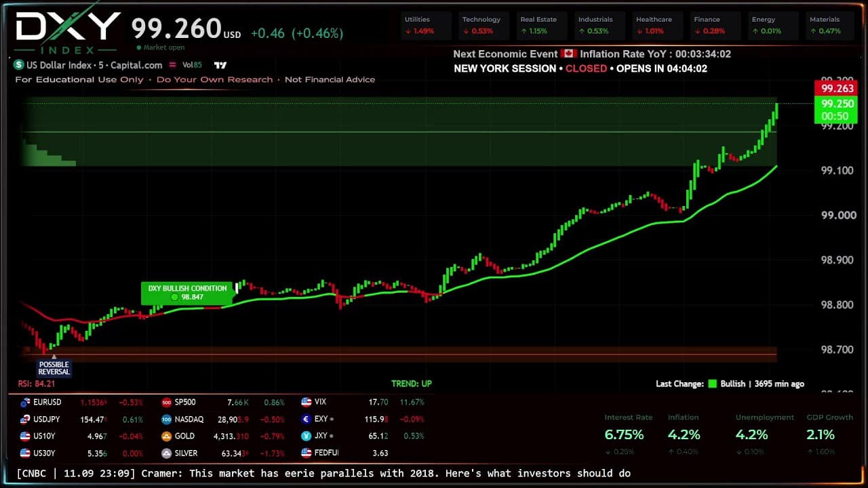
Task: Select the Finance sector card
Action: coord(716,26)
